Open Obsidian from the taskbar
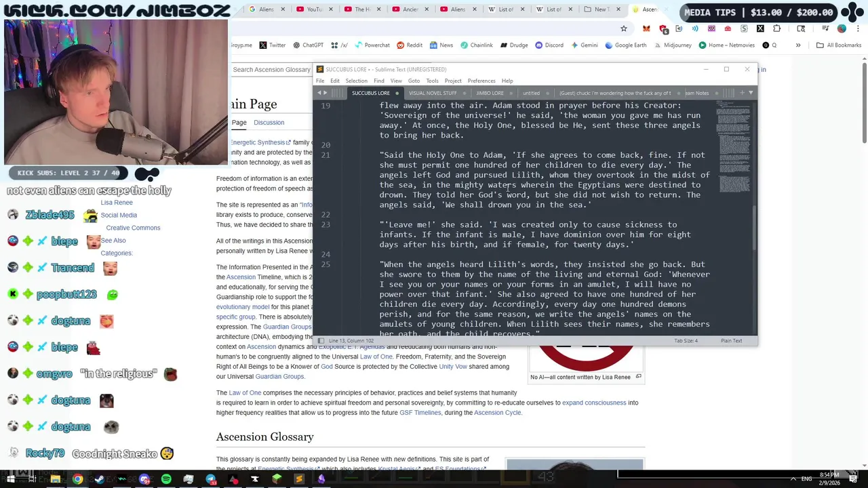 [x=321, y=479]
